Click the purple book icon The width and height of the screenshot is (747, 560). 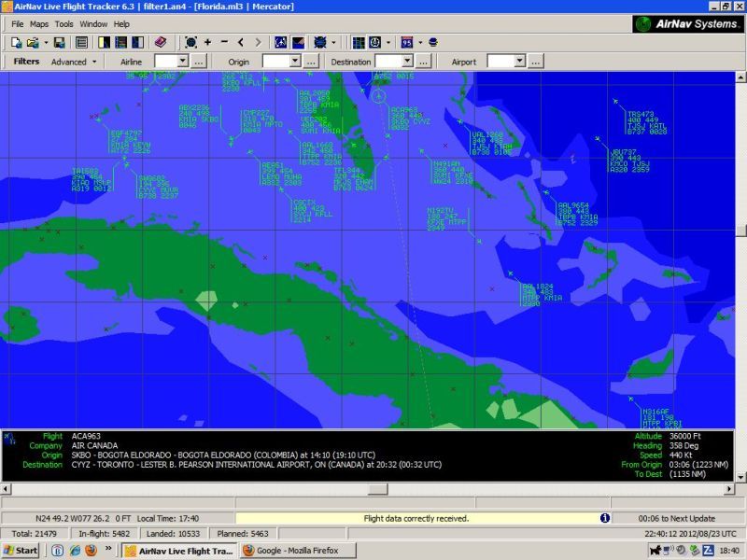[161, 42]
